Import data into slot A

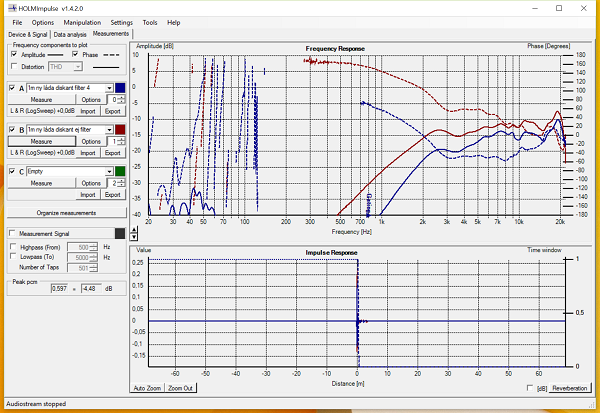coord(88,111)
